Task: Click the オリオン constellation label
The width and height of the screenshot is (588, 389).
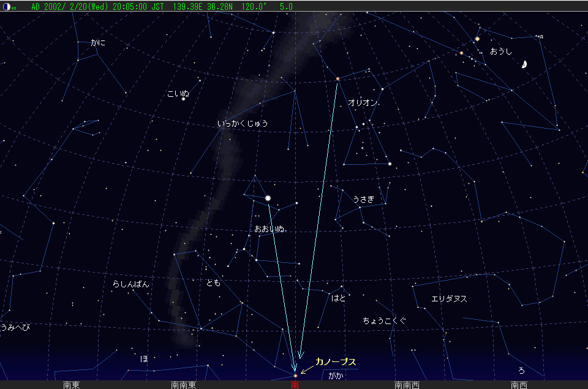Action: tap(362, 103)
